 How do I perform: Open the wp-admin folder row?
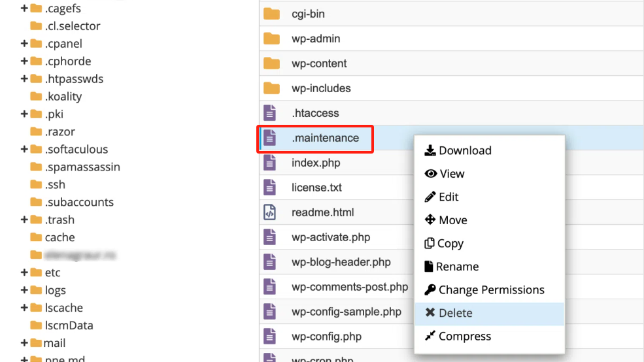tap(316, 39)
